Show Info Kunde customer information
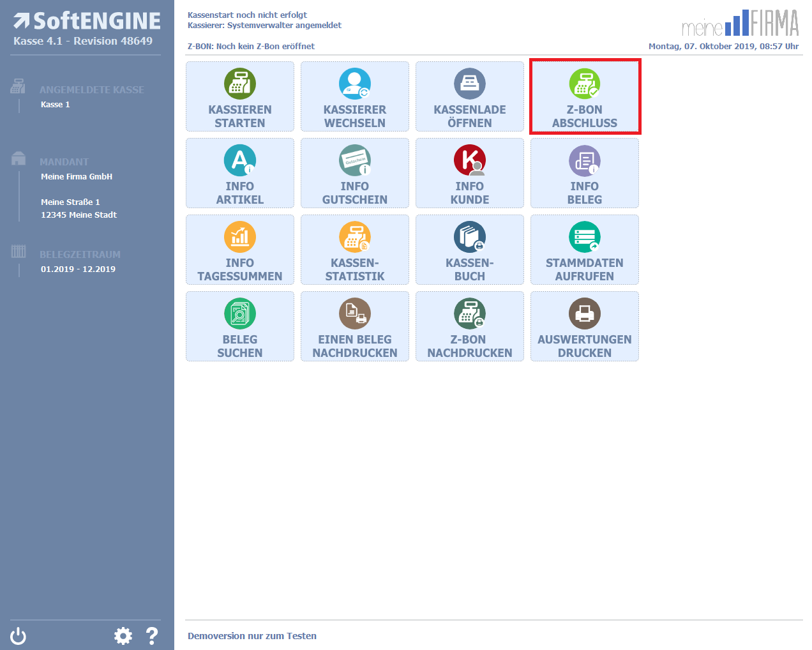 470,174
